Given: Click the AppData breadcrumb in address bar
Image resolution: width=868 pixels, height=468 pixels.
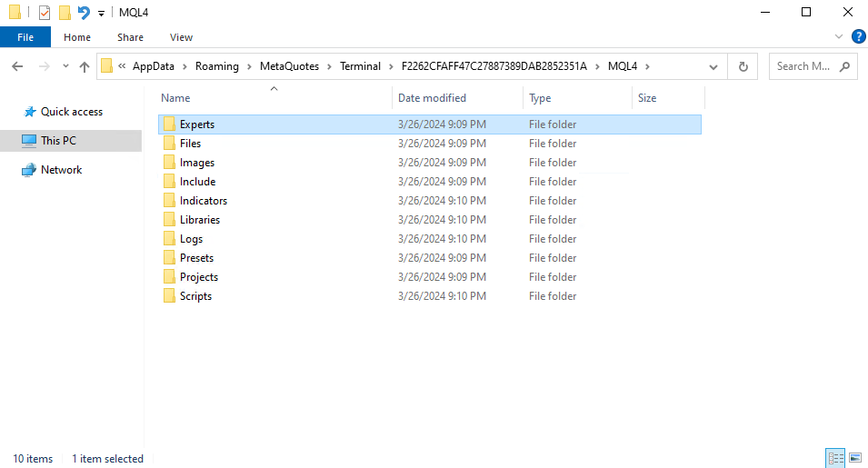Looking at the screenshot, I should click(154, 65).
